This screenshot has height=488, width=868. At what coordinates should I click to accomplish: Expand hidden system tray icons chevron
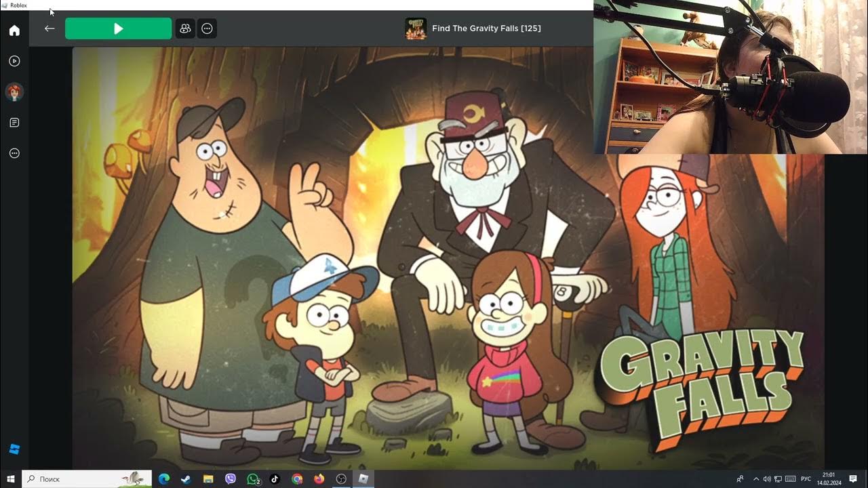click(756, 479)
